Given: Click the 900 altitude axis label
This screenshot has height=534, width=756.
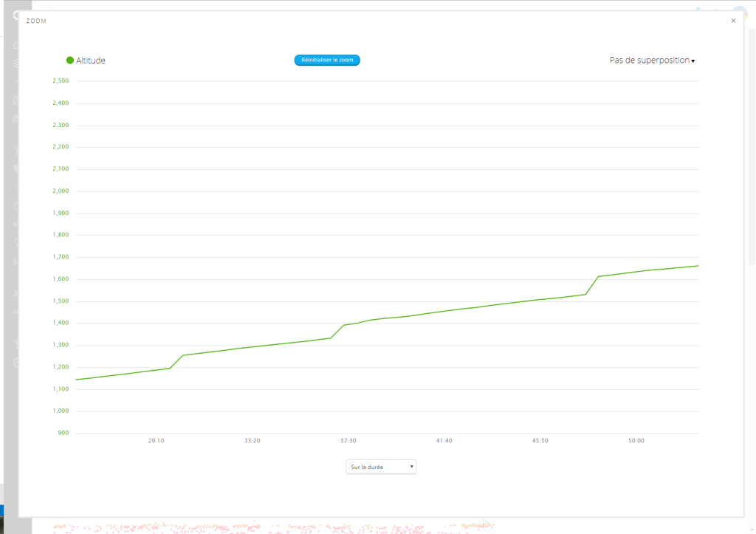Looking at the screenshot, I should tap(63, 433).
